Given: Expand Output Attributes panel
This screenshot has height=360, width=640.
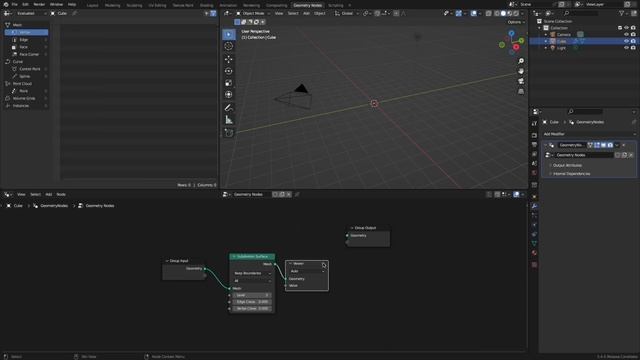Looking at the screenshot, I should [x=567, y=165].
